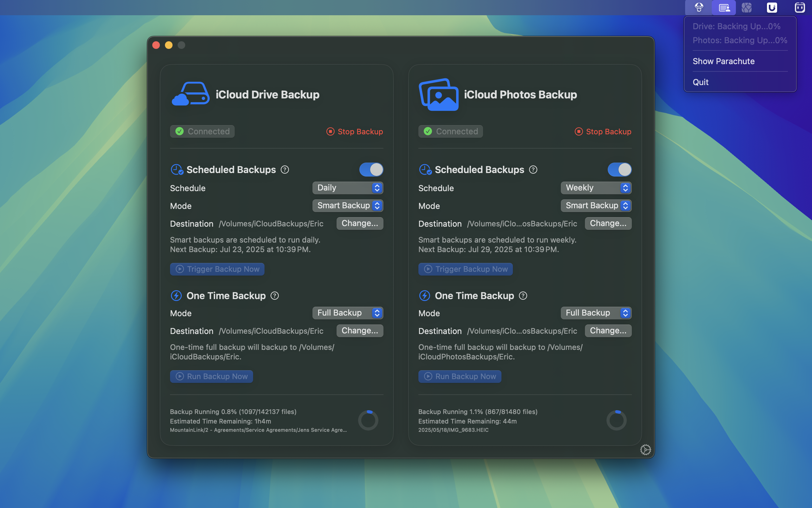
Task: Toggle Photos Scheduled Backups switch off
Action: click(x=619, y=170)
